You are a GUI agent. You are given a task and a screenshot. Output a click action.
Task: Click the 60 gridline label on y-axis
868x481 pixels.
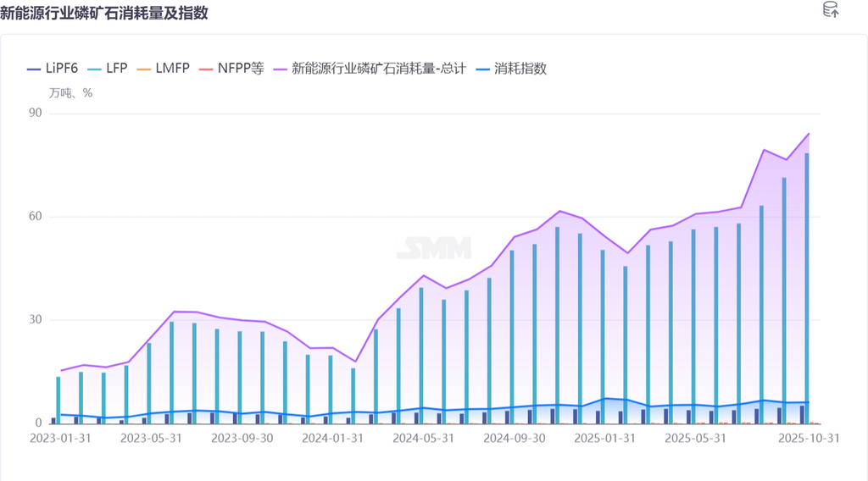(35, 217)
